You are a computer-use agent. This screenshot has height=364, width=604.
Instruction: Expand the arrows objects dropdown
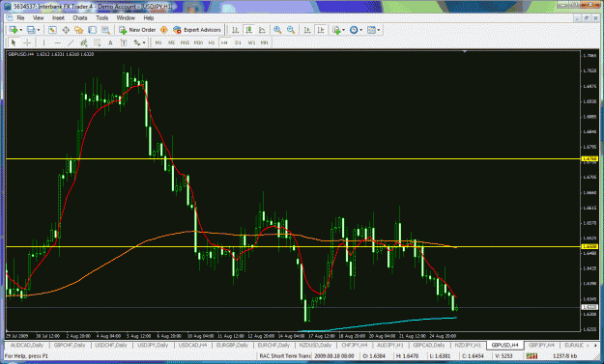pyautogui.click(x=144, y=42)
